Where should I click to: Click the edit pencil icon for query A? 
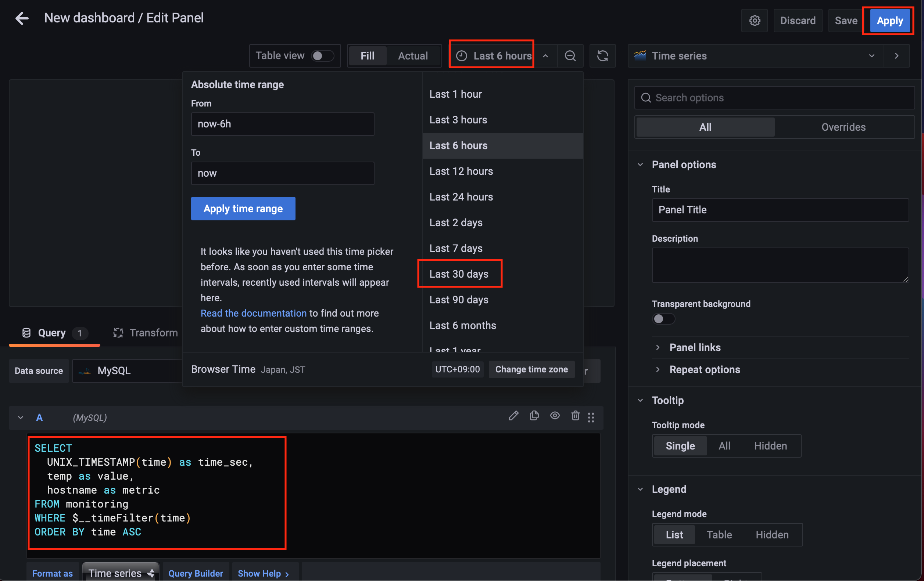(x=513, y=416)
